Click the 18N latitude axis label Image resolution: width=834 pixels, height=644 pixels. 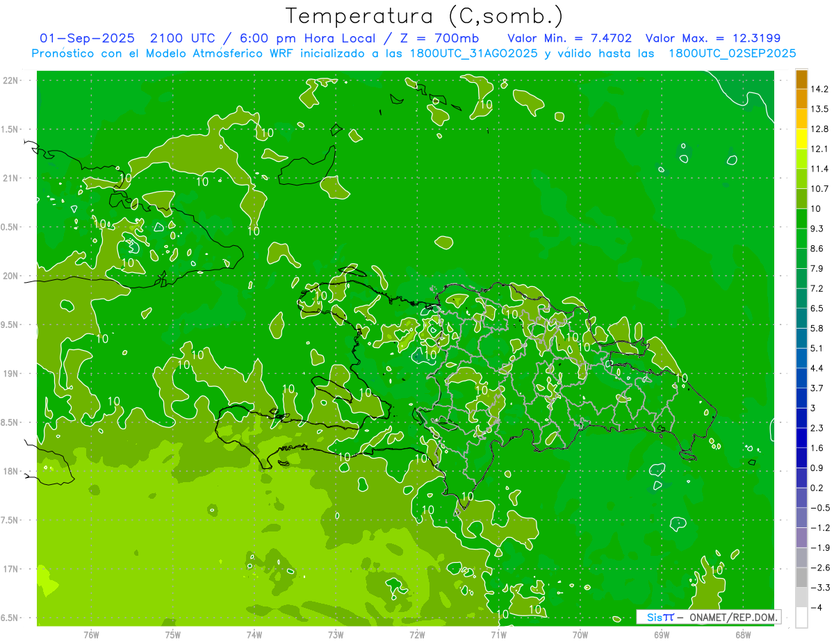coord(11,472)
